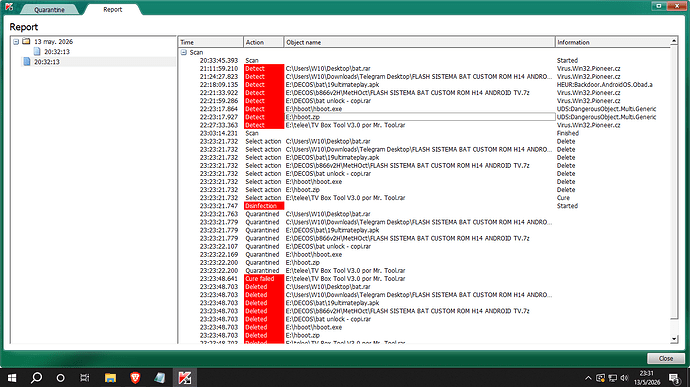The height and width of the screenshot is (387, 690).
Task: Select the E:\hboot.zip detect row
Action: tap(420, 117)
